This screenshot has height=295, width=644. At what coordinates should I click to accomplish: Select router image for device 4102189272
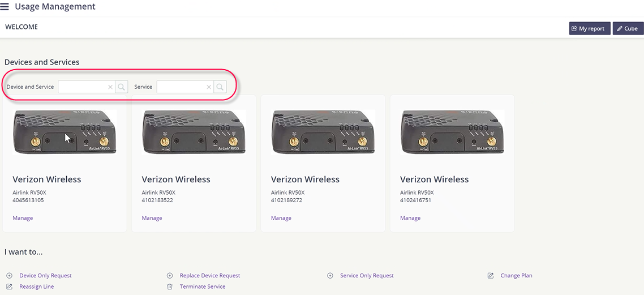click(323, 131)
